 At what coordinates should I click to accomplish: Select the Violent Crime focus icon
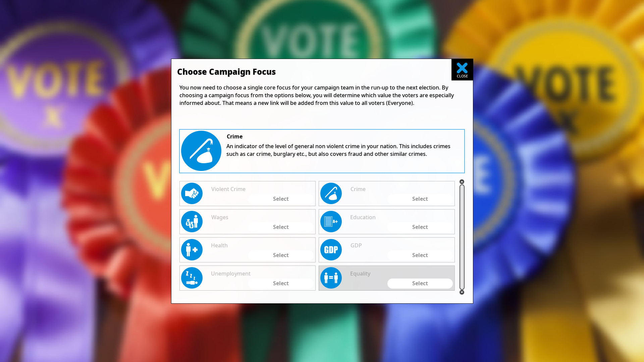[x=192, y=193]
